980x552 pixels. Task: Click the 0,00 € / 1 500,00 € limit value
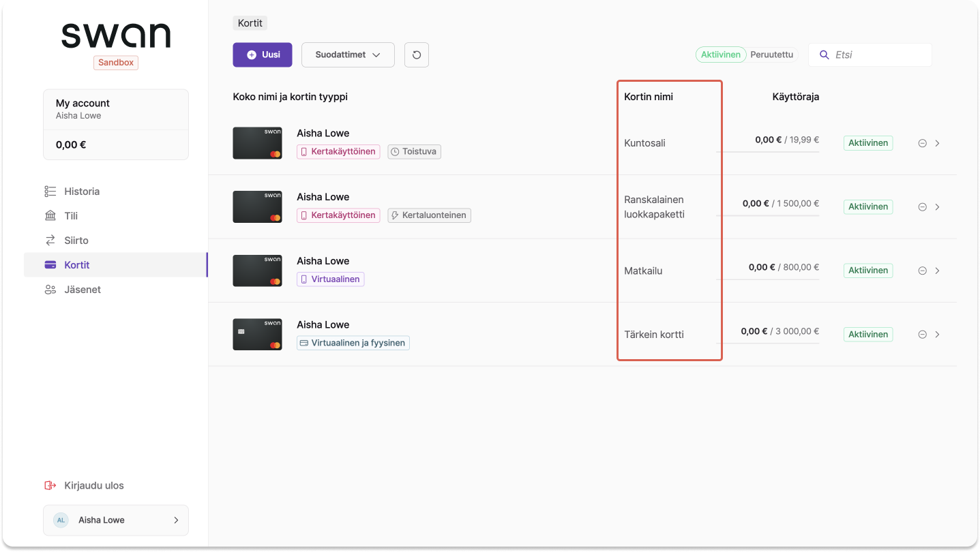781,203
